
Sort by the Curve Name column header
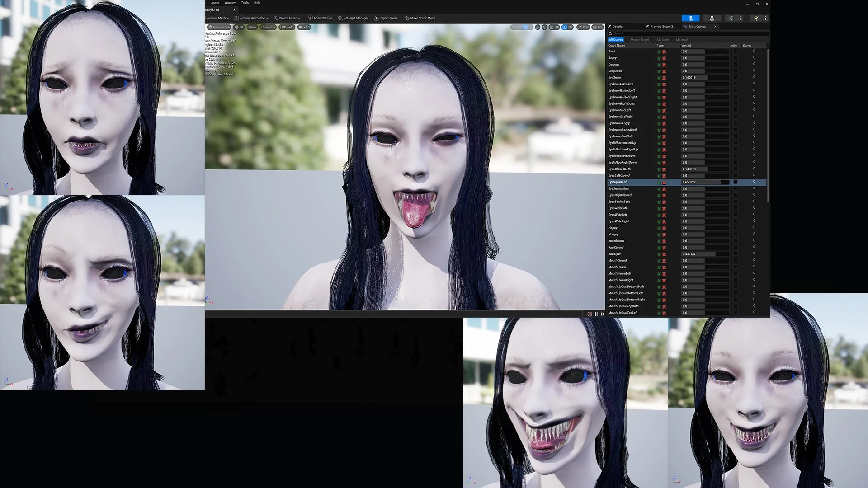pyautogui.click(x=617, y=46)
